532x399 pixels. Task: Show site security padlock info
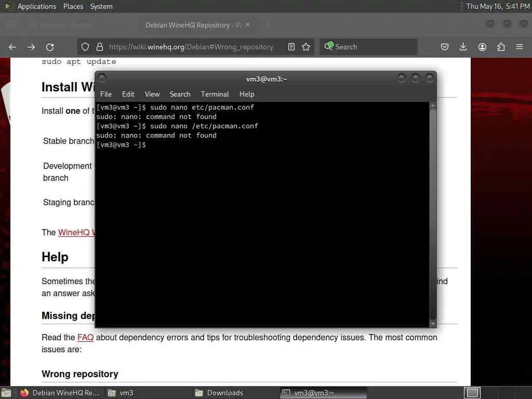(x=99, y=47)
